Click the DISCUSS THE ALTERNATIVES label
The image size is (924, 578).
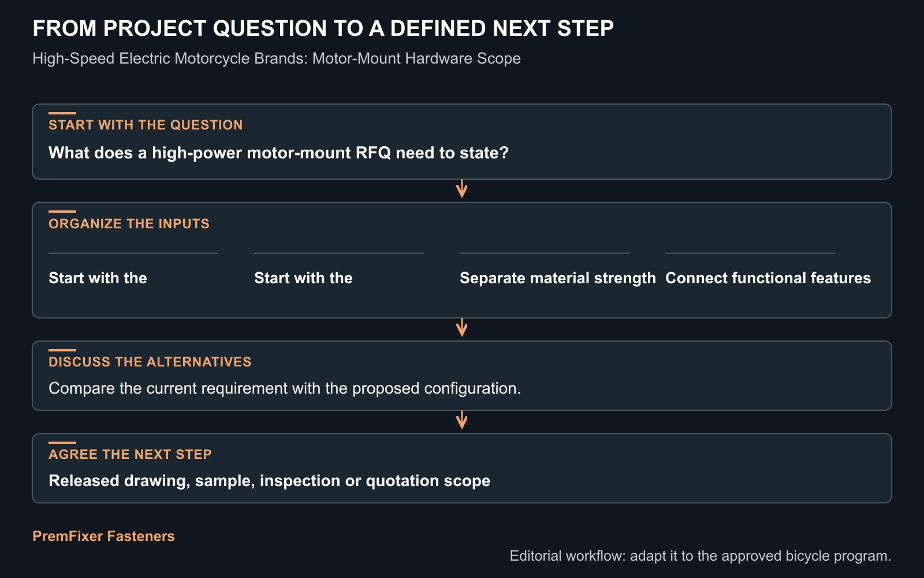150,362
